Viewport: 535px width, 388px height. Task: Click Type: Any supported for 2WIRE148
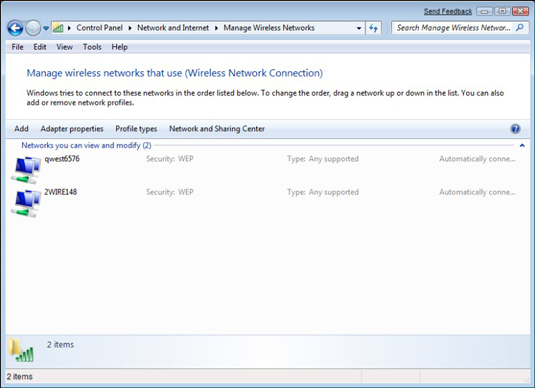323,192
